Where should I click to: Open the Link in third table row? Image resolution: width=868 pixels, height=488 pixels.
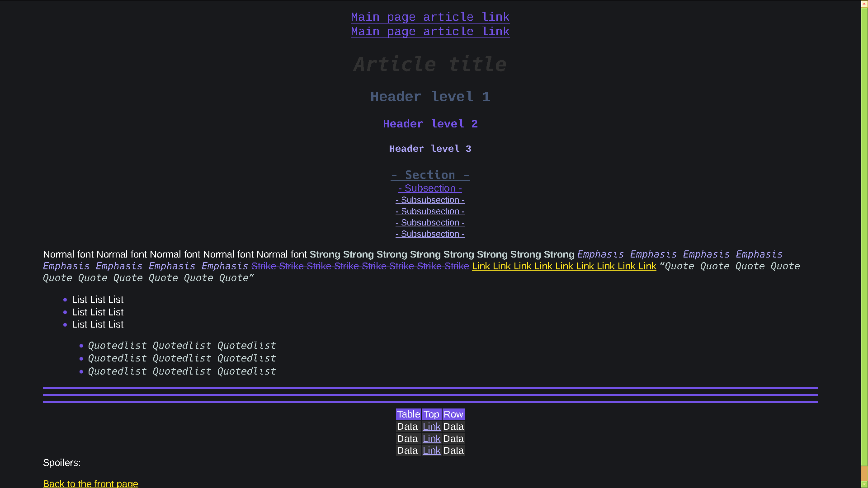(431, 450)
